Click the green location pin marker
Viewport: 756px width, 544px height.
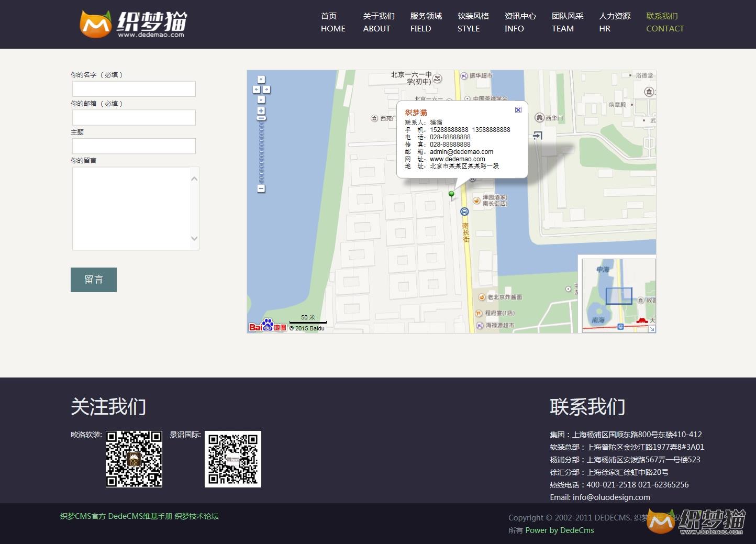pyautogui.click(x=451, y=195)
